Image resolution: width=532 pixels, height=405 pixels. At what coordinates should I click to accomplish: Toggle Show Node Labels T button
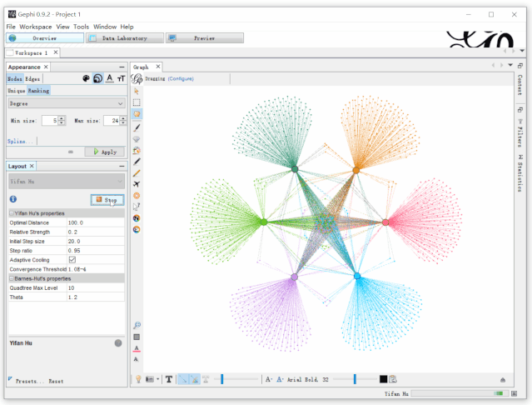tap(169, 379)
